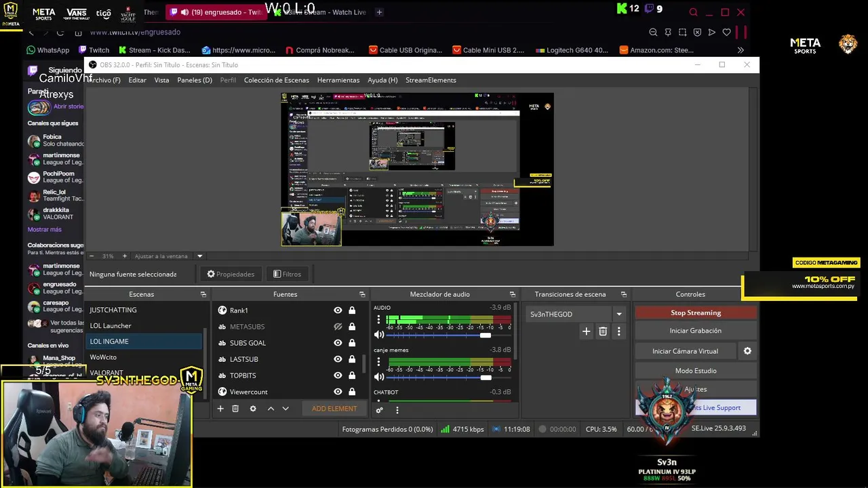
Task: Open preview scaling dropdown arrow
Action: (x=199, y=256)
